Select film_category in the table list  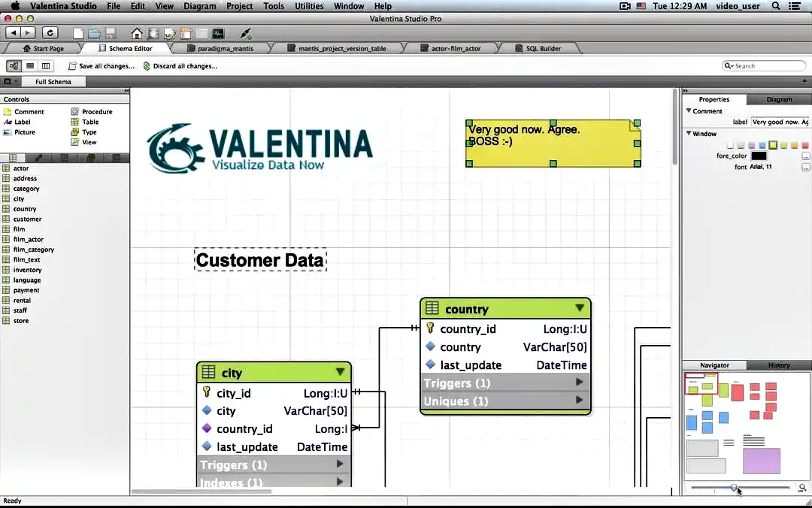(34, 249)
